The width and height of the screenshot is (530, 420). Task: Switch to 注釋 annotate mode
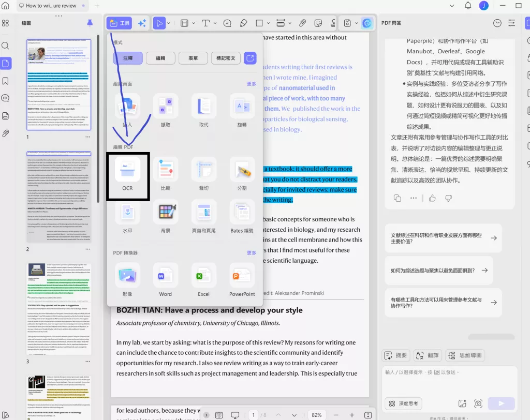tap(128, 58)
